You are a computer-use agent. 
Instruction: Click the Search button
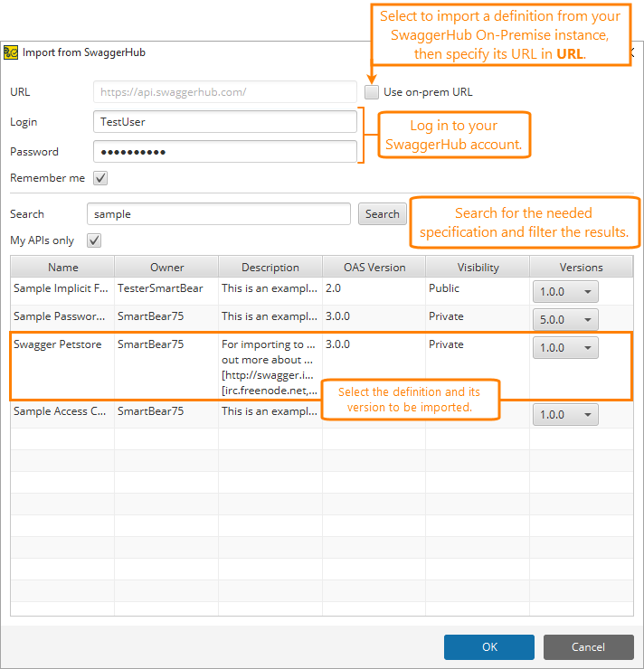pyautogui.click(x=382, y=213)
